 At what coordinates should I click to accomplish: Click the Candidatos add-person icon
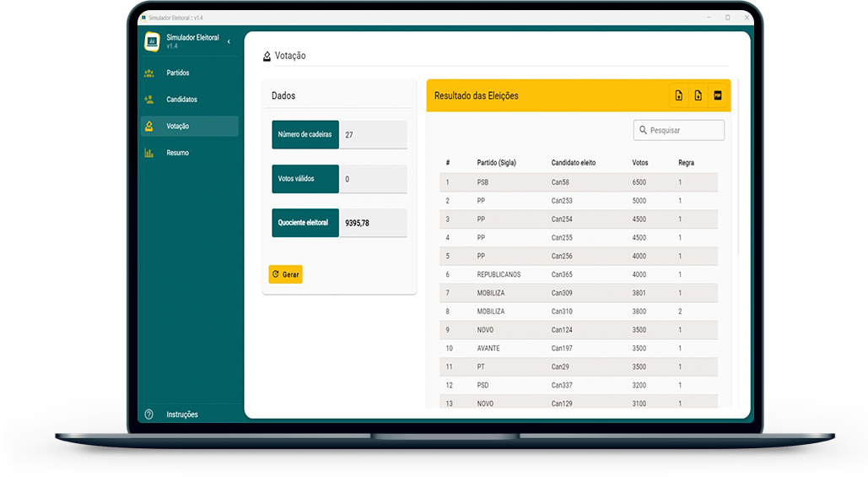[x=149, y=100]
